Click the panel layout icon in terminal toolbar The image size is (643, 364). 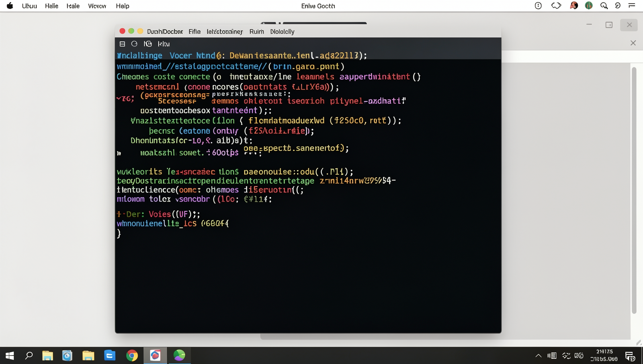(122, 44)
